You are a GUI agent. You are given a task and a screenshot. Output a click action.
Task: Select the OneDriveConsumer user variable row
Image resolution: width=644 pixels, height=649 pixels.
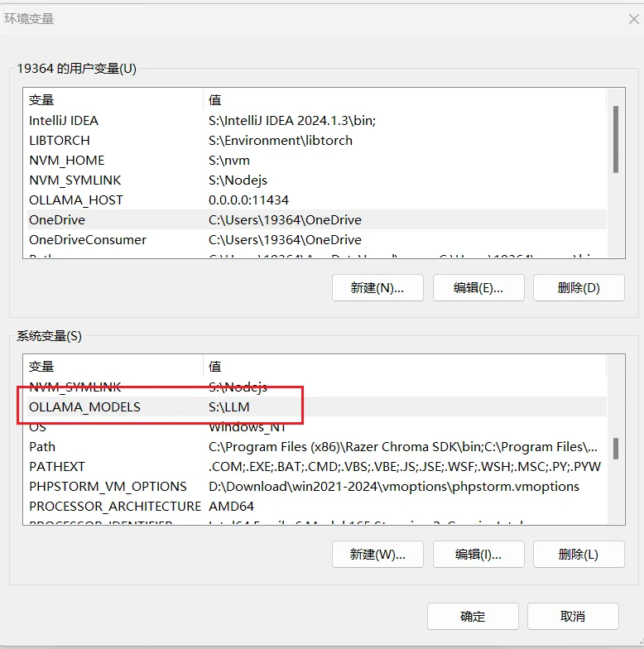88,240
